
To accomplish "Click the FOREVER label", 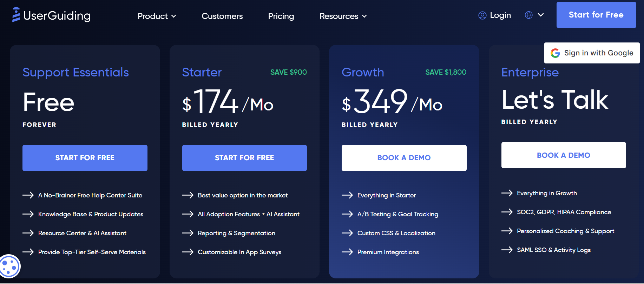I will tap(39, 125).
